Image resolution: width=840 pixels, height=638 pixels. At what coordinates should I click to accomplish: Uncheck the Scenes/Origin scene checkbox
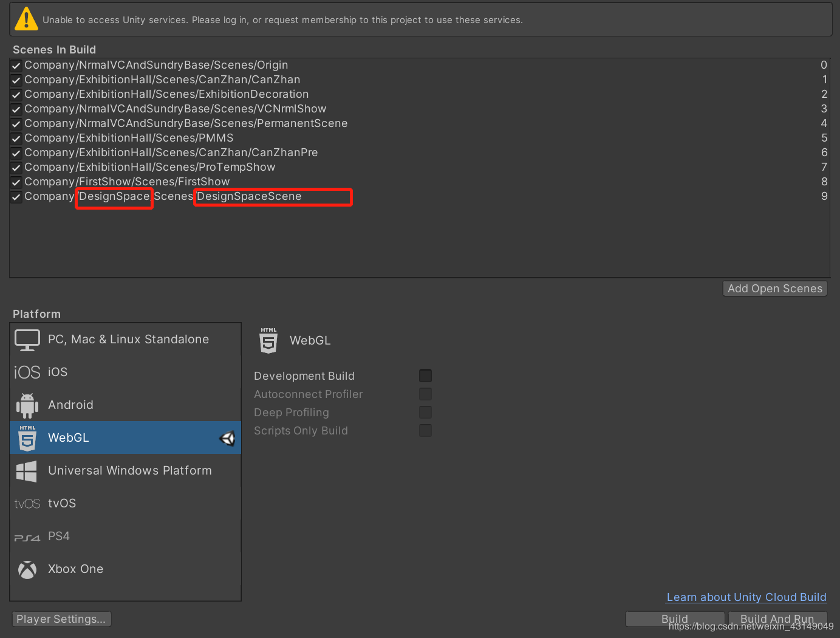16,66
